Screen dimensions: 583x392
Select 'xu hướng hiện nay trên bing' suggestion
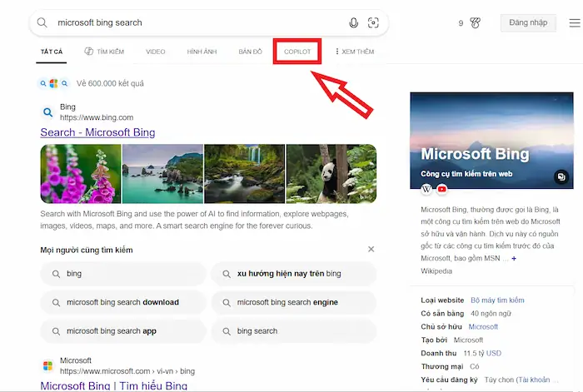pos(294,274)
